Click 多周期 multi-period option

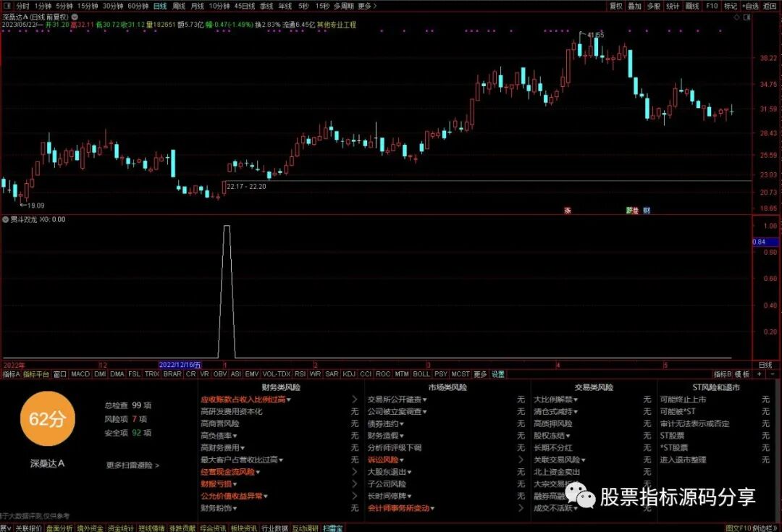(344, 6)
